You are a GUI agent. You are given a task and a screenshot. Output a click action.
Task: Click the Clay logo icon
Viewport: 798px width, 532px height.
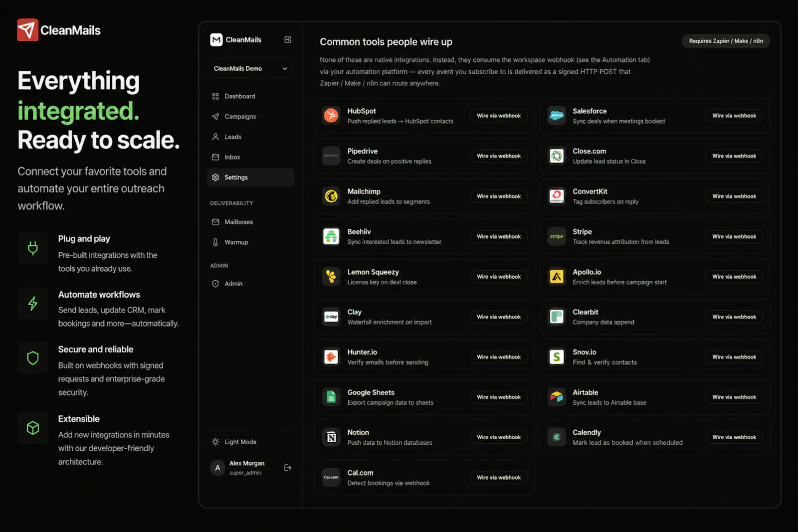click(331, 317)
